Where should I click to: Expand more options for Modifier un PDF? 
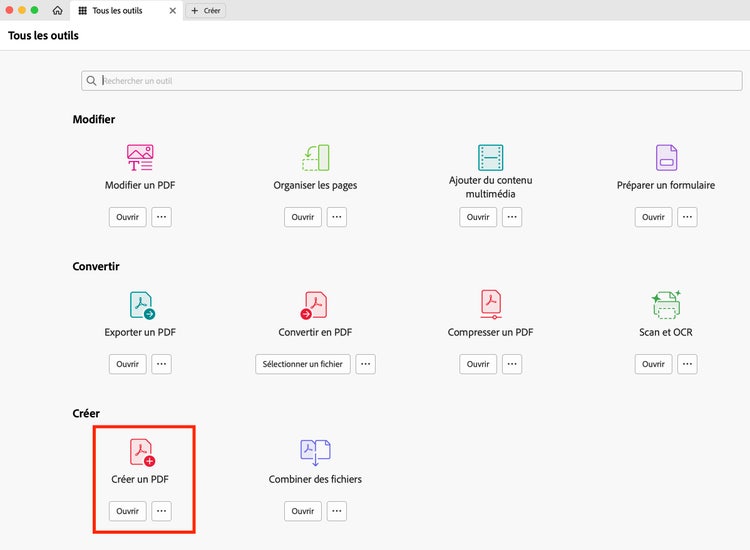162,217
